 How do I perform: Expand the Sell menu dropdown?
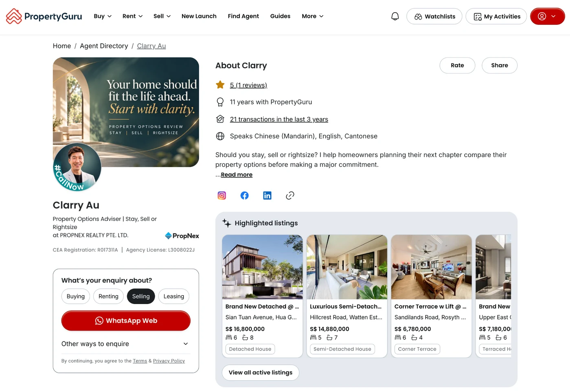tap(162, 16)
